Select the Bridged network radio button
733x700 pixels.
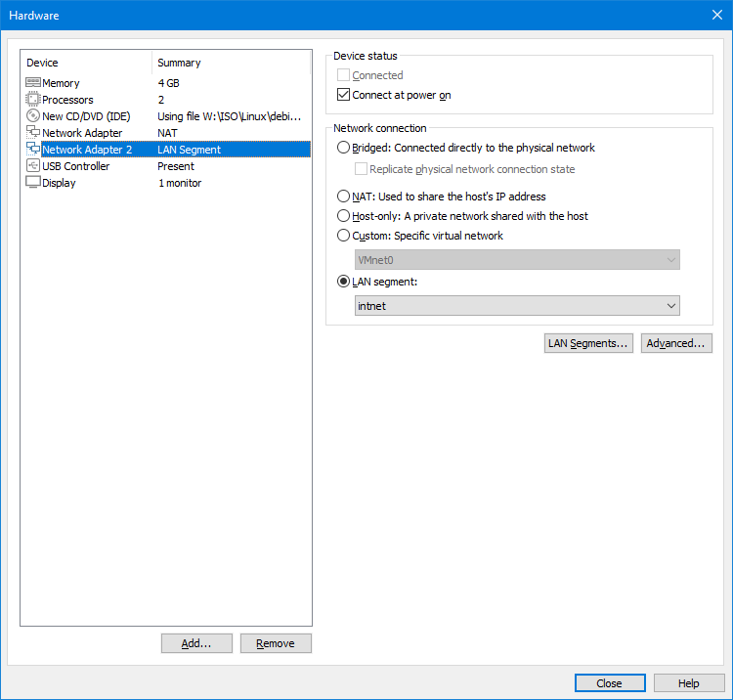click(343, 149)
